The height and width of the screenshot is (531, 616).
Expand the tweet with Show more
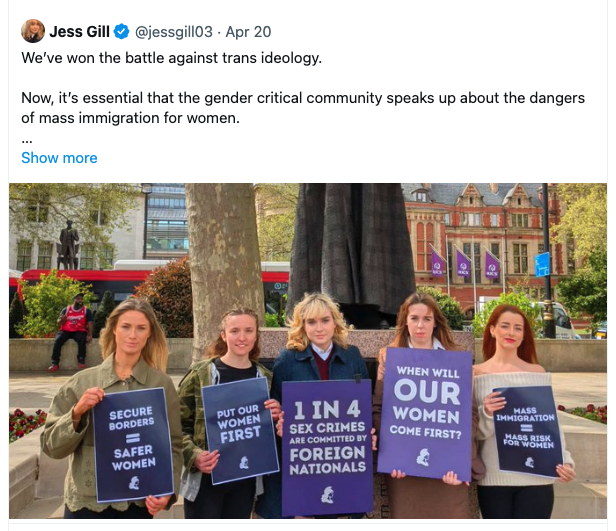59,158
